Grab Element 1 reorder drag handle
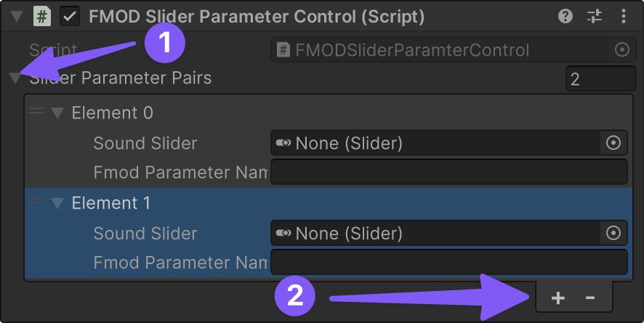 click(x=35, y=202)
